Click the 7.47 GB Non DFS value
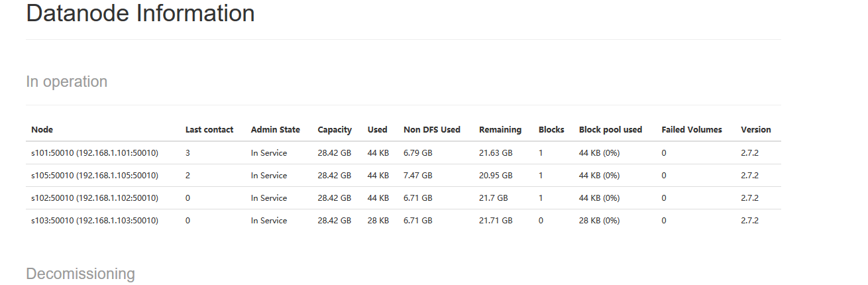This screenshot has width=868, height=285. point(417,176)
